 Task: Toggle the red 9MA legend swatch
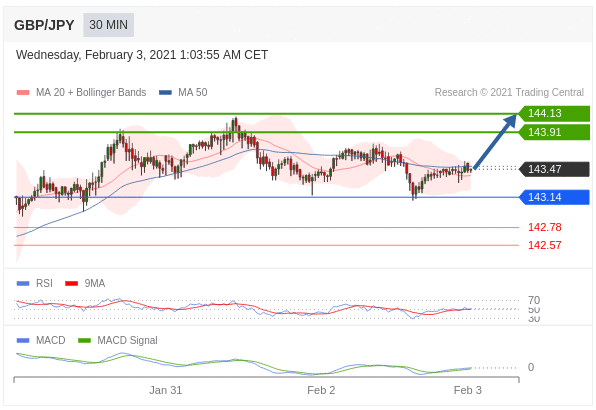(x=71, y=283)
